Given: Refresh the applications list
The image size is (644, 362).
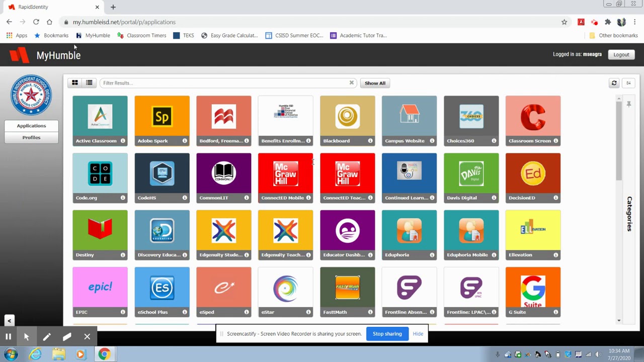Looking at the screenshot, I should (x=614, y=83).
